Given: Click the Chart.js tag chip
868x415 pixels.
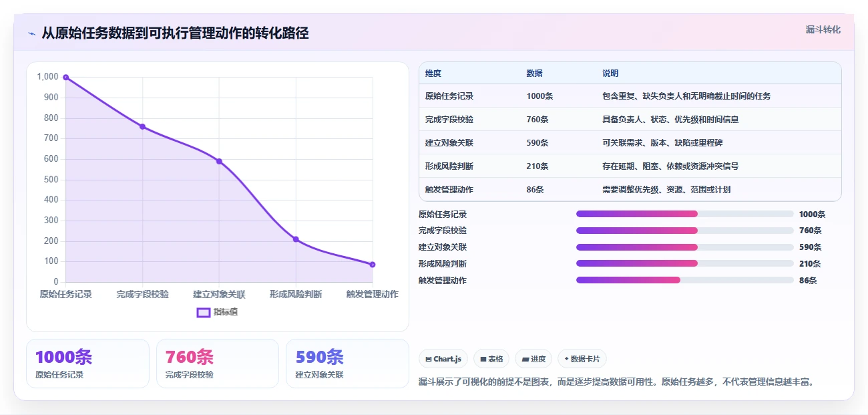Looking at the screenshot, I should point(443,359).
